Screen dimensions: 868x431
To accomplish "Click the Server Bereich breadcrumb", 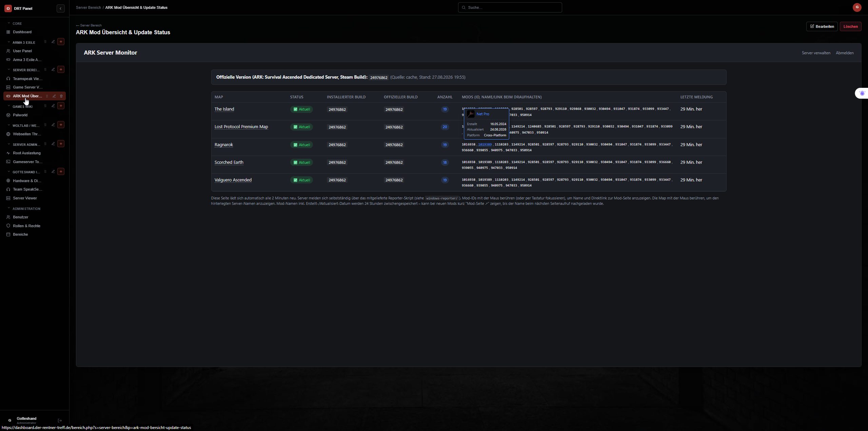I will (x=88, y=7).
